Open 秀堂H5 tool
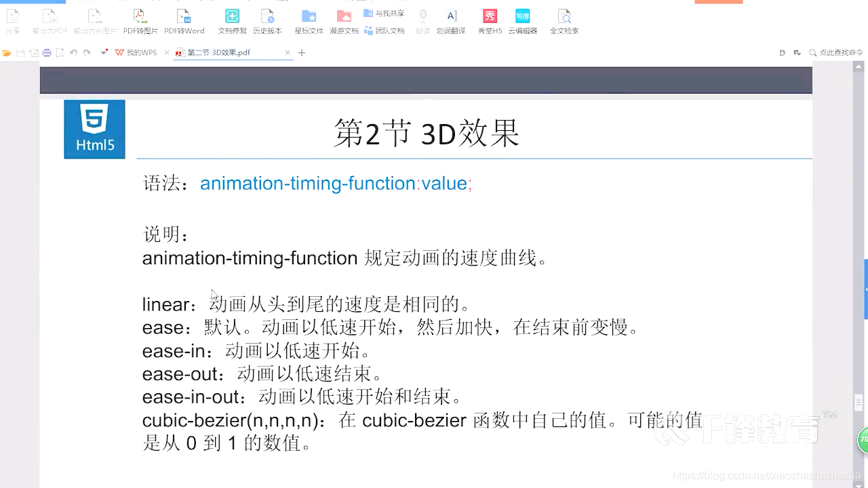Screen dimensions: 868x488 click(x=490, y=21)
